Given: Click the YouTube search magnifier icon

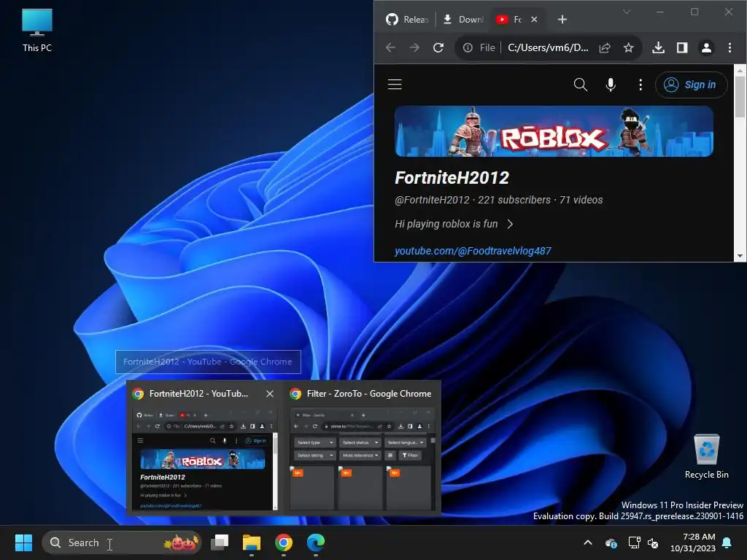Looking at the screenshot, I should point(580,85).
